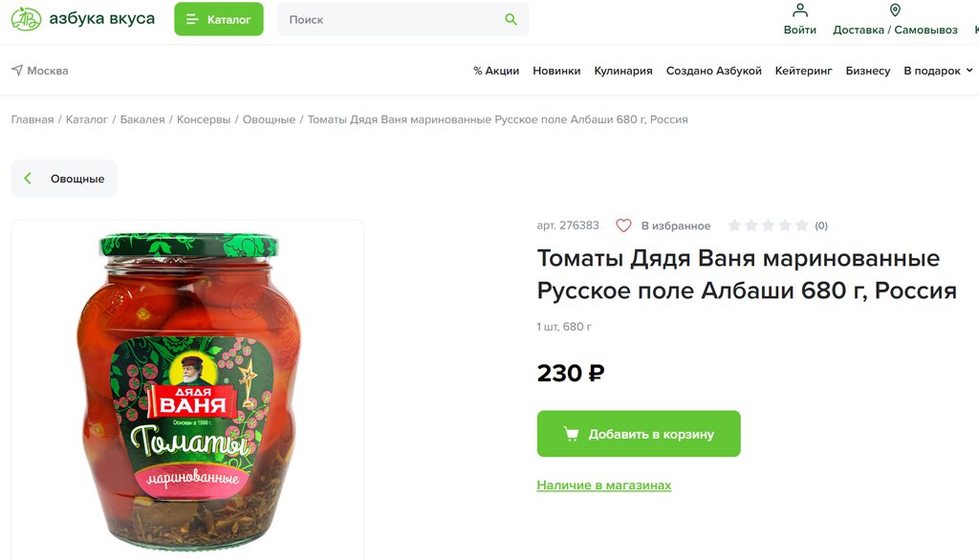Screen dimensions: 979x560
Task: Open the Кулинария menu item
Action: [623, 71]
